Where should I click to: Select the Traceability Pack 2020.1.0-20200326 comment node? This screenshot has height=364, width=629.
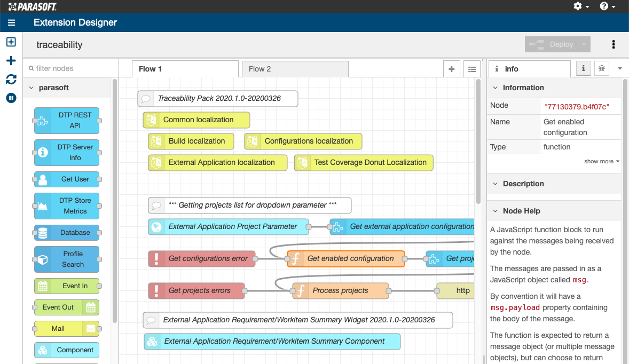pyautogui.click(x=218, y=99)
